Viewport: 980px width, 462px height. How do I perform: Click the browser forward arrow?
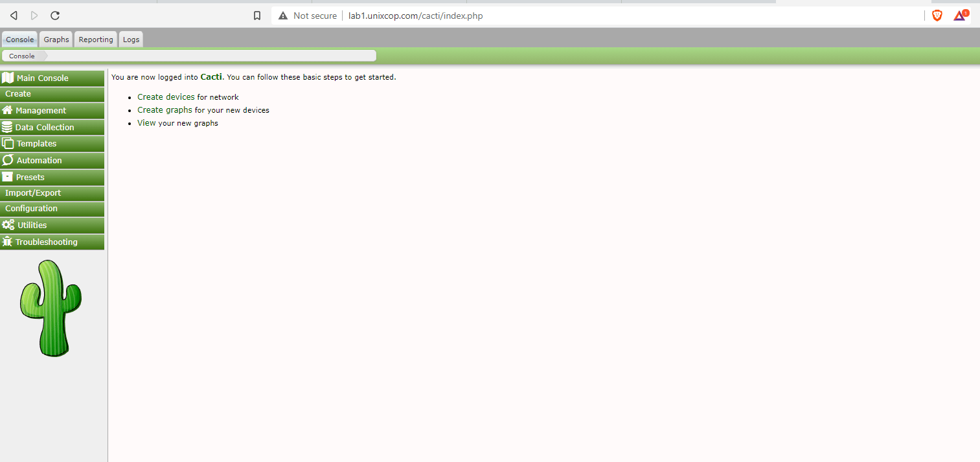tap(34, 16)
